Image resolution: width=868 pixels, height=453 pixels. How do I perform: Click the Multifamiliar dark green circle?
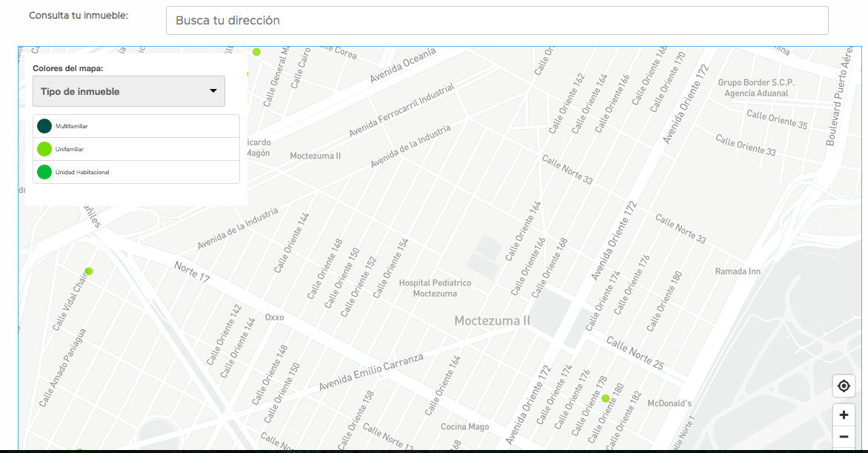pos(44,126)
